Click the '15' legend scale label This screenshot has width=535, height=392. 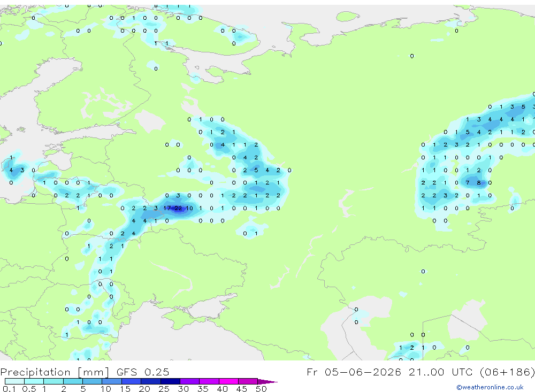tap(125, 389)
